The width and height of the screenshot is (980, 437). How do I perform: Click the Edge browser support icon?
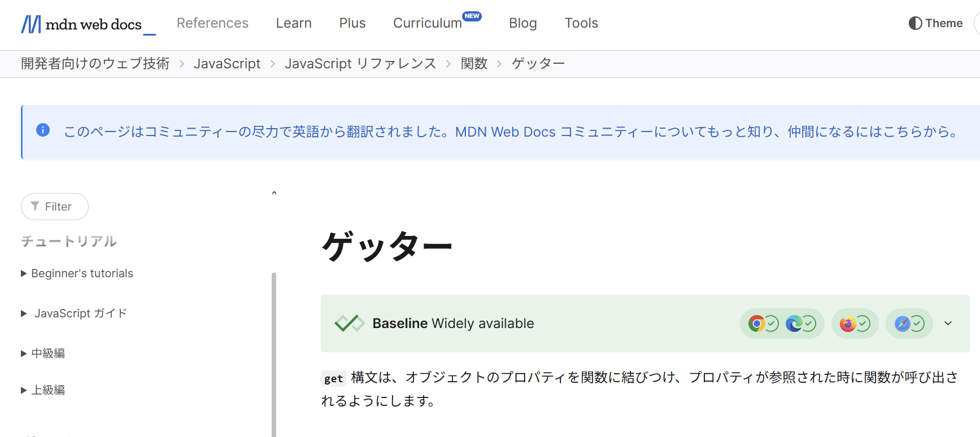coord(794,324)
